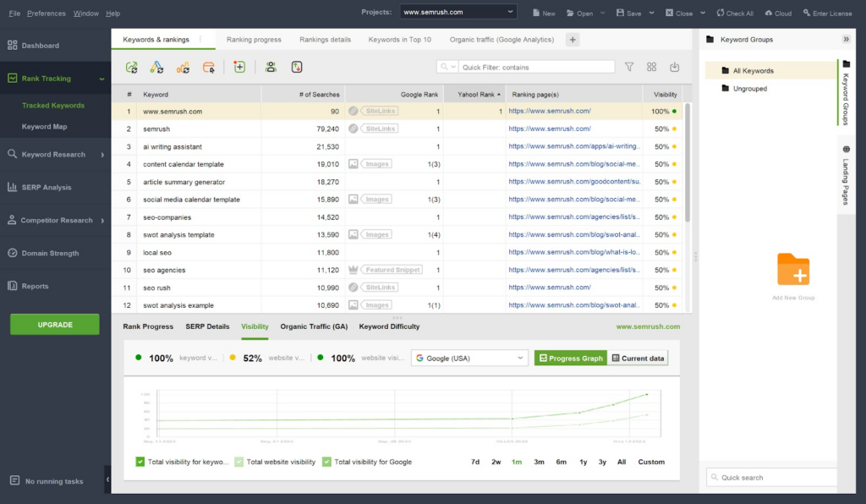Viewport: 866px width, 504px height.
Task: Toggle Total visibility for keywords checkbox
Action: pos(140,462)
